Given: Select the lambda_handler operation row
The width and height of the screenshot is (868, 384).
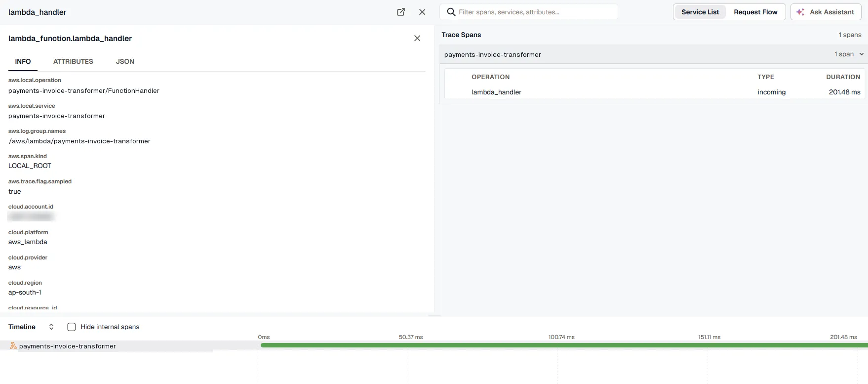Looking at the screenshot, I should pos(655,92).
